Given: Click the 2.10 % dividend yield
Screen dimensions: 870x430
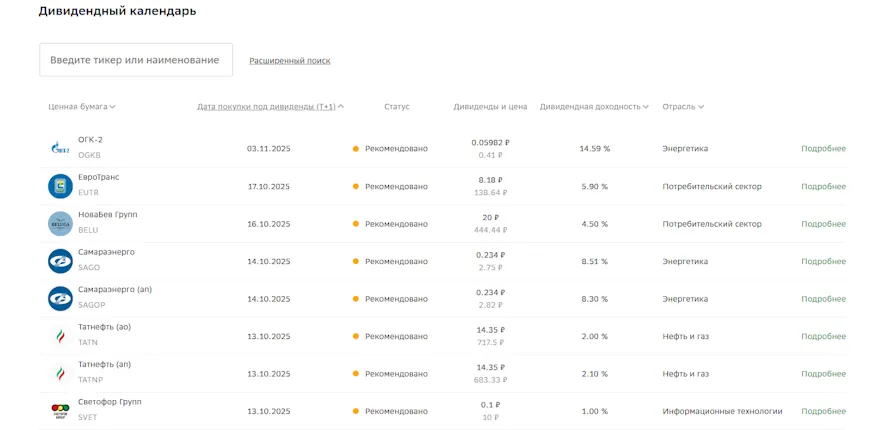Looking at the screenshot, I should 595,373.
